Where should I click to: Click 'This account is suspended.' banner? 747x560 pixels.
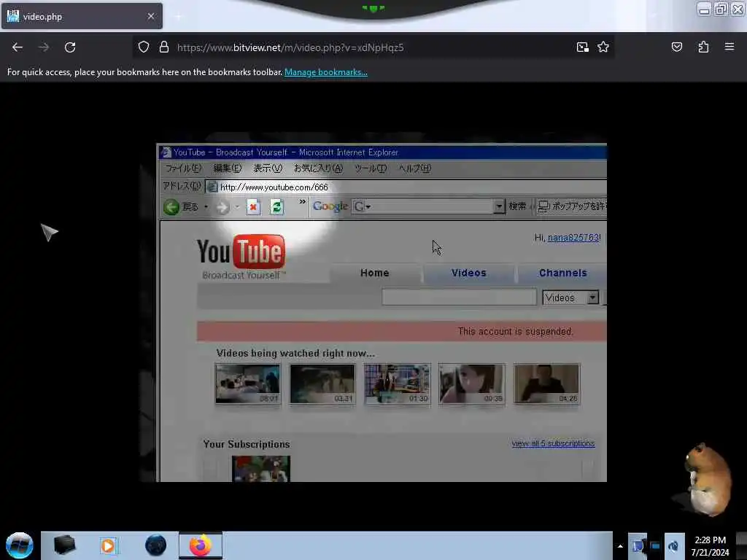point(402,331)
